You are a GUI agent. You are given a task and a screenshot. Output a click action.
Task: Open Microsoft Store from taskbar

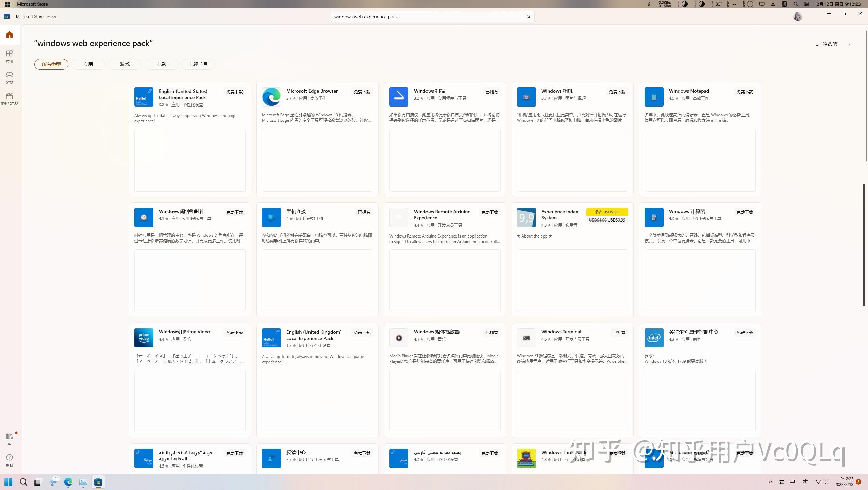[x=98, y=482]
